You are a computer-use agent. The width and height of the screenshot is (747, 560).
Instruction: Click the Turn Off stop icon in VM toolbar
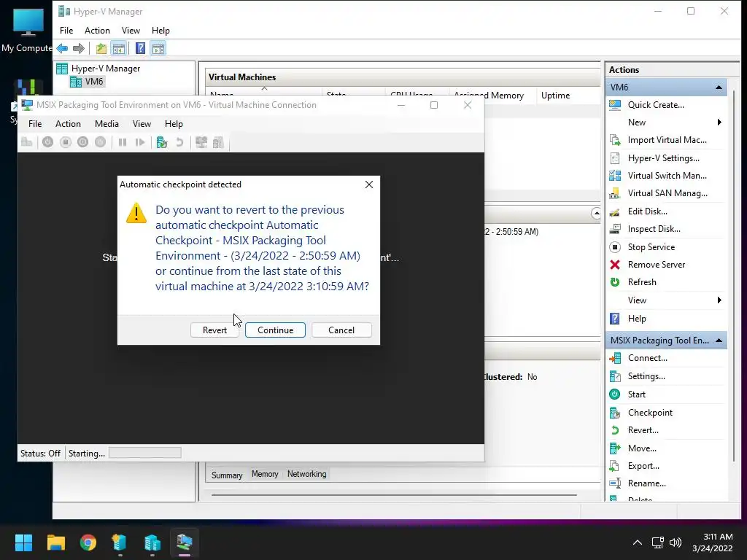pos(65,142)
